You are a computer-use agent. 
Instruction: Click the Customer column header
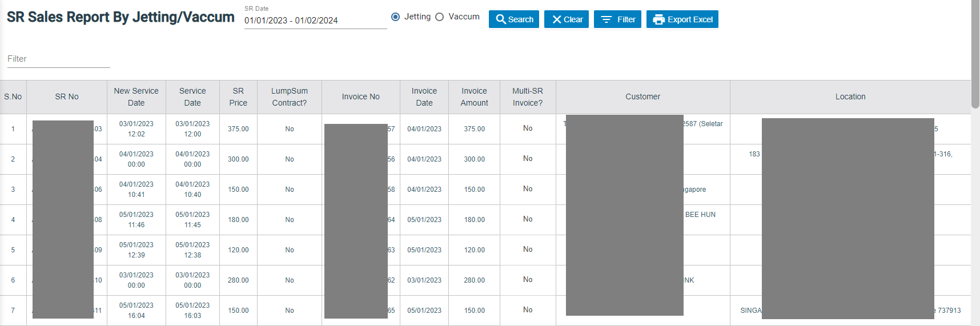(642, 97)
